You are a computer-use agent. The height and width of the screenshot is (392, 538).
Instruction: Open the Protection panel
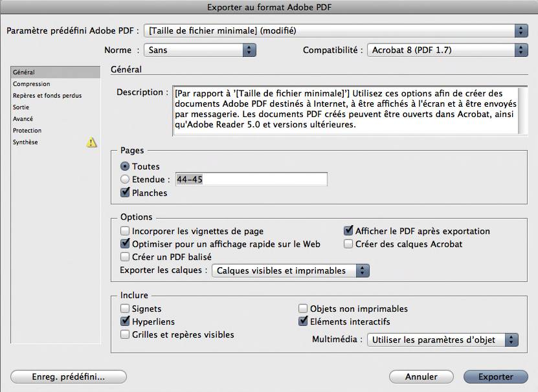[x=55, y=131]
